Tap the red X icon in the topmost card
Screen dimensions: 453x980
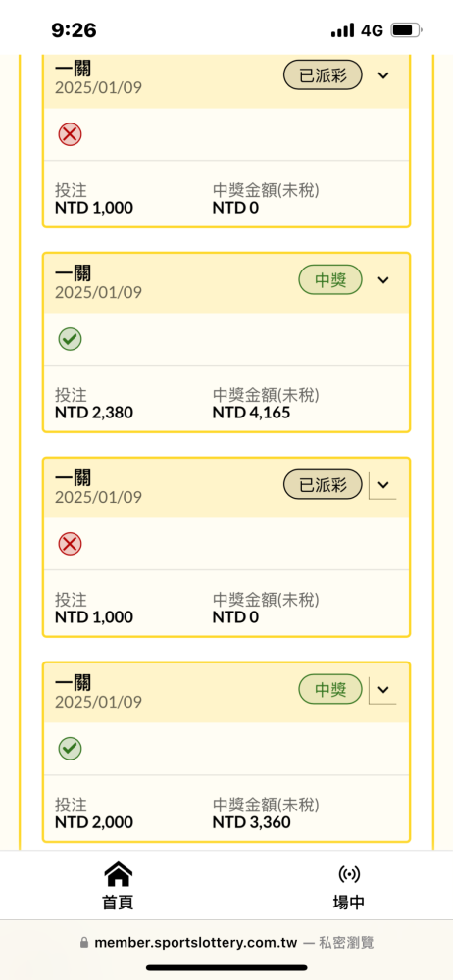[x=70, y=134]
